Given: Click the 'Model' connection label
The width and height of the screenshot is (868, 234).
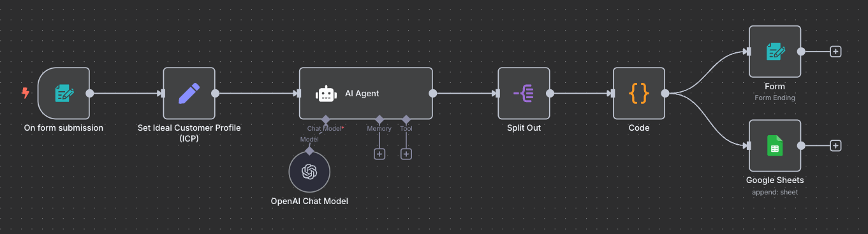Looking at the screenshot, I should click(309, 139).
